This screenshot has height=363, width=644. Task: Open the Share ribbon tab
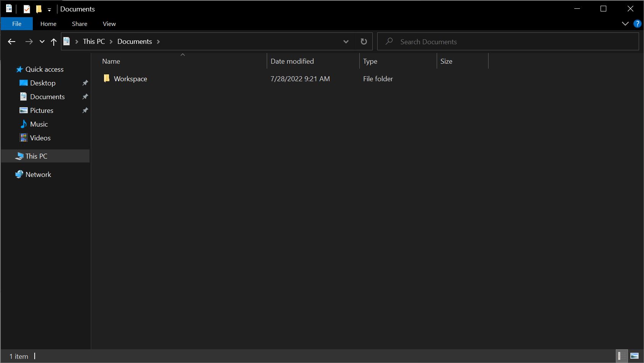click(x=79, y=24)
